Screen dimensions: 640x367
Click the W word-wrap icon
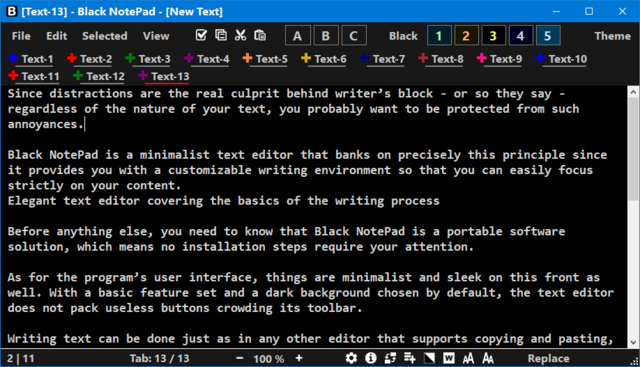[449, 358]
